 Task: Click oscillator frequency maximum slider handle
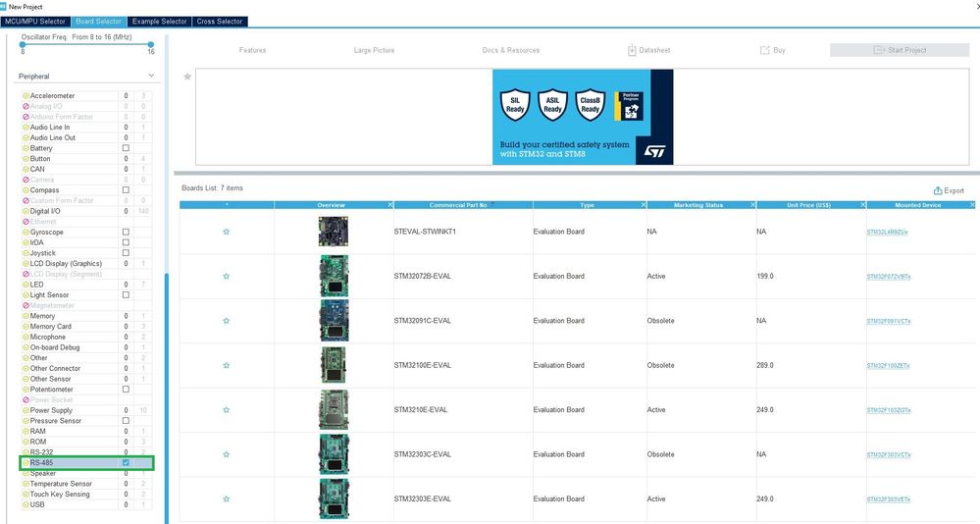point(151,44)
